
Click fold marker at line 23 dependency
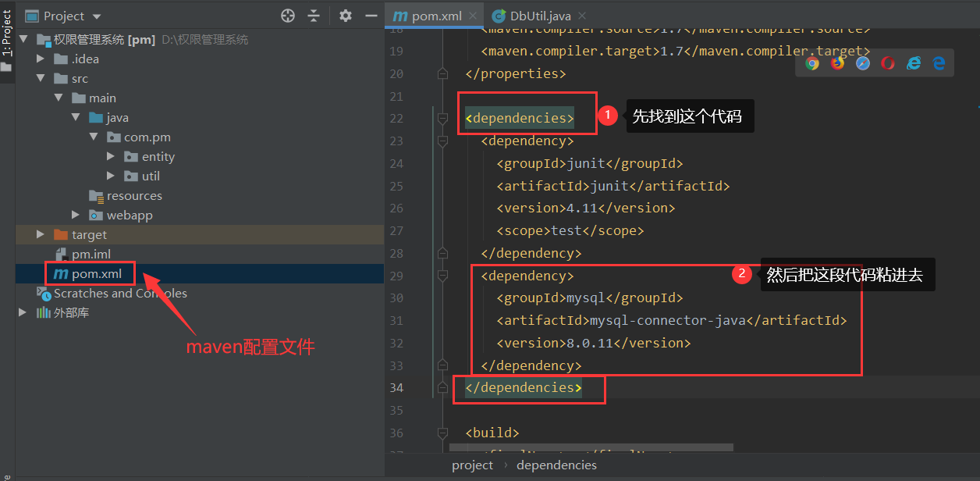442,141
